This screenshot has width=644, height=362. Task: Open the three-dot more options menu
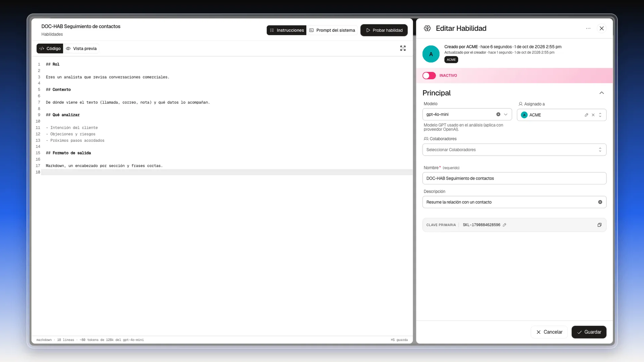(x=588, y=28)
